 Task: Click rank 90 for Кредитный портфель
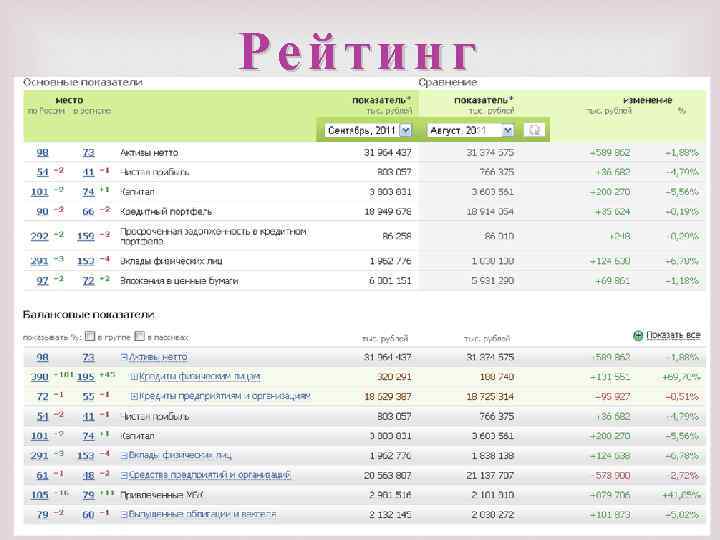coord(42,212)
